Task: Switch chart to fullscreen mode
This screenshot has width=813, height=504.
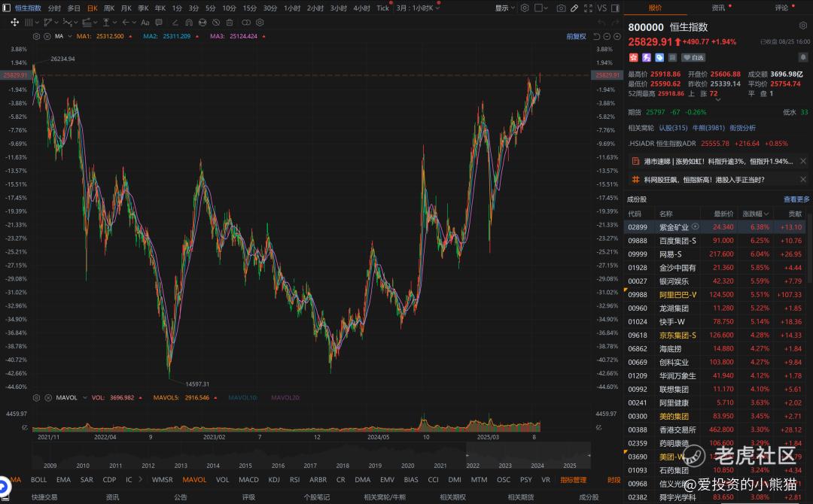Action: [588, 8]
